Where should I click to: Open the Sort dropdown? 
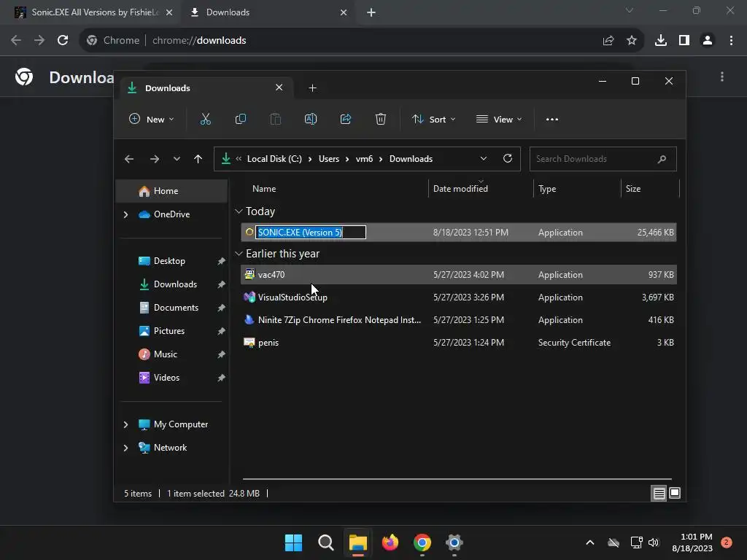coord(433,119)
